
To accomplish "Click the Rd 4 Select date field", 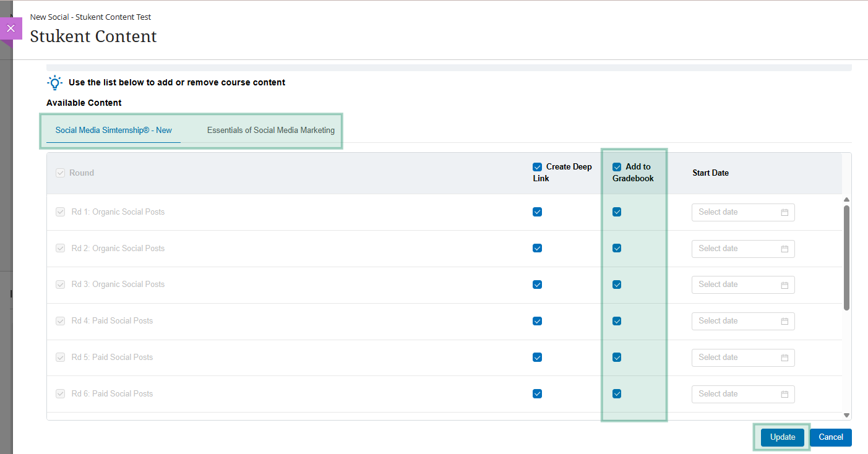I will (743, 321).
